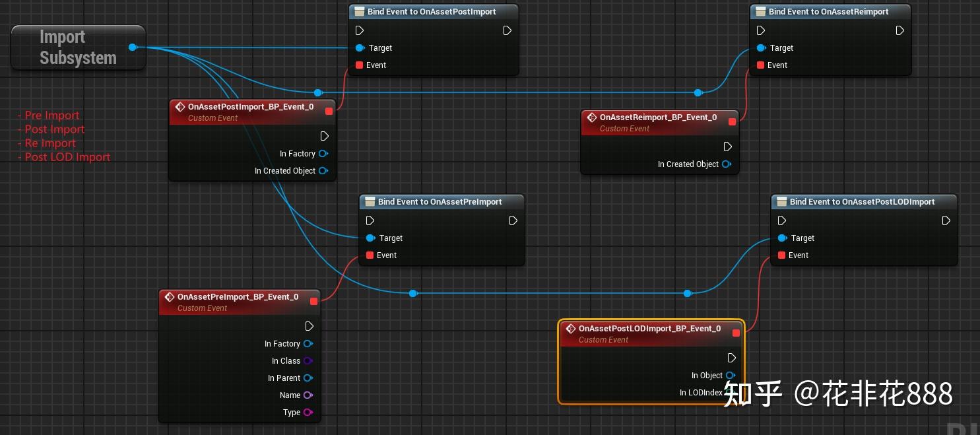Select the Target pin on Bind Event to OnAssetReimport
The height and width of the screenshot is (435, 980).
[761, 48]
